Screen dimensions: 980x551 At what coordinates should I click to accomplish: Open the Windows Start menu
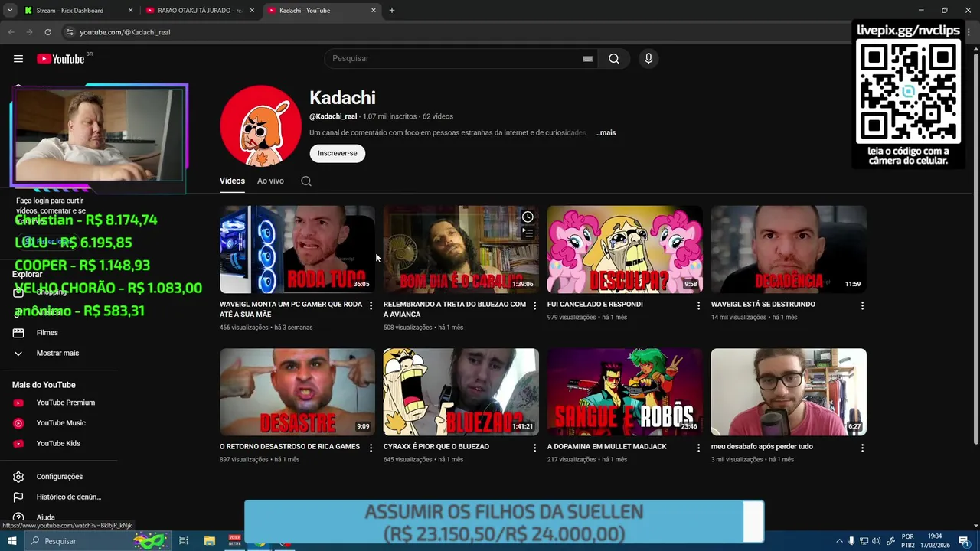(x=11, y=541)
